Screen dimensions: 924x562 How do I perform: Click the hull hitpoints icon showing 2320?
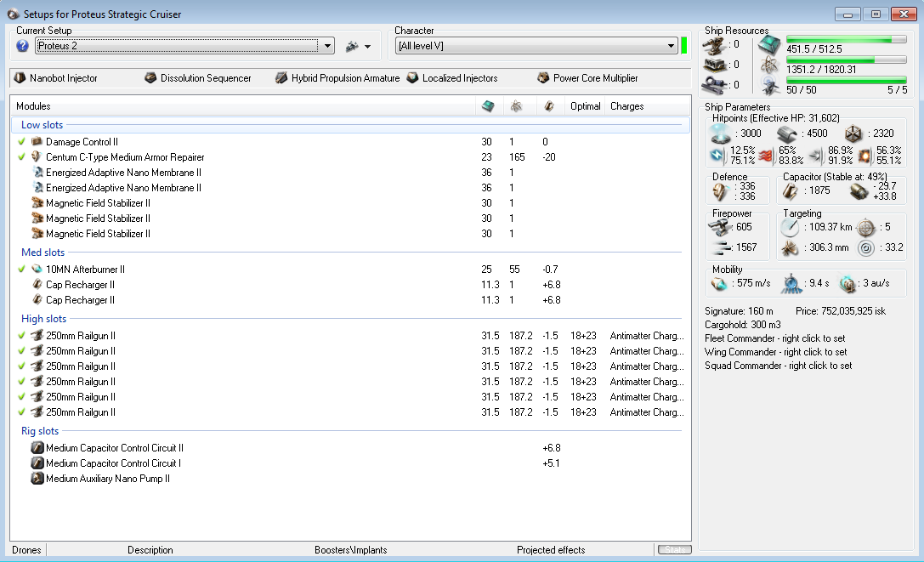click(x=853, y=133)
